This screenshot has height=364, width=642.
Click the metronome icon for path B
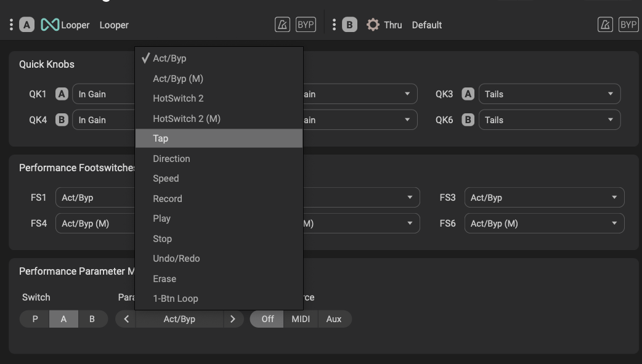[605, 25]
